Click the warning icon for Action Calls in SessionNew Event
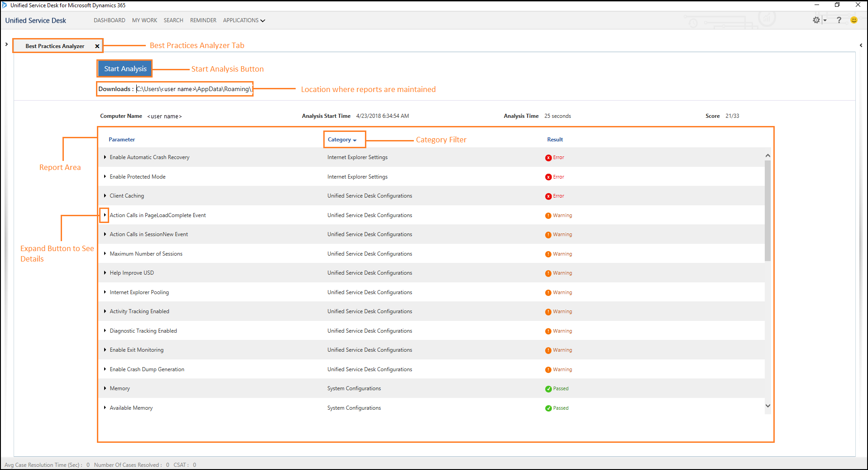Image resolution: width=868 pixels, height=470 pixels. click(548, 235)
